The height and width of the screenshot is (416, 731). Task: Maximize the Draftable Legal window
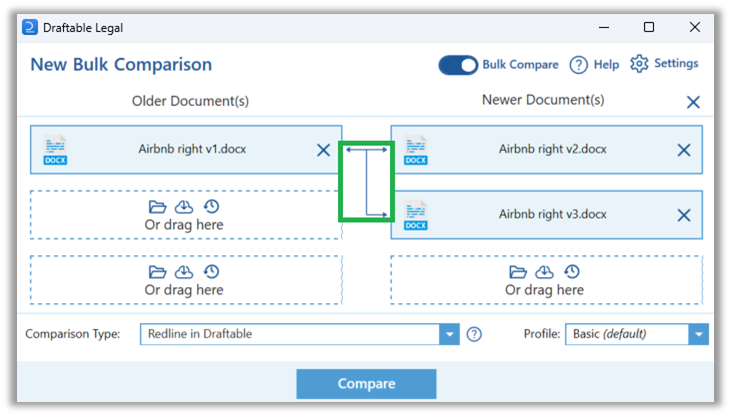pyautogui.click(x=648, y=28)
